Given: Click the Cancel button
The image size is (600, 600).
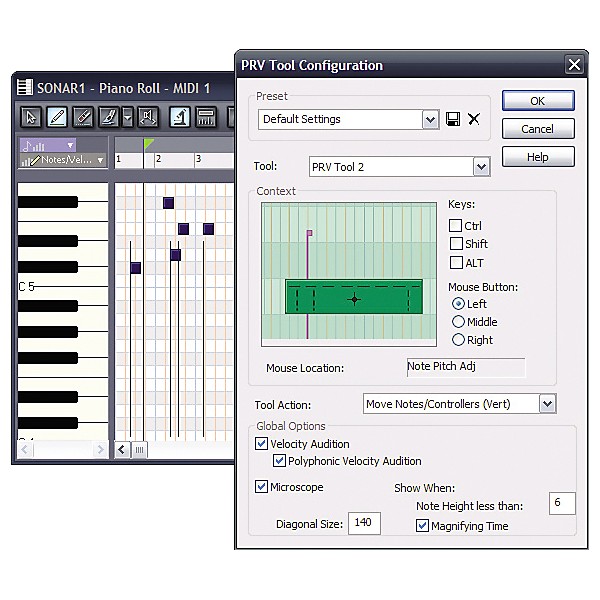Looking at the screenshot, I should point(538,129).
